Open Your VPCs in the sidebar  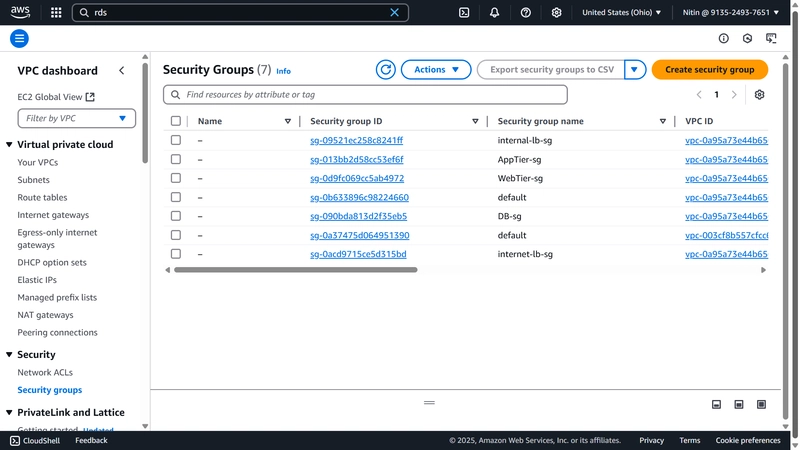tap(38, 162)
